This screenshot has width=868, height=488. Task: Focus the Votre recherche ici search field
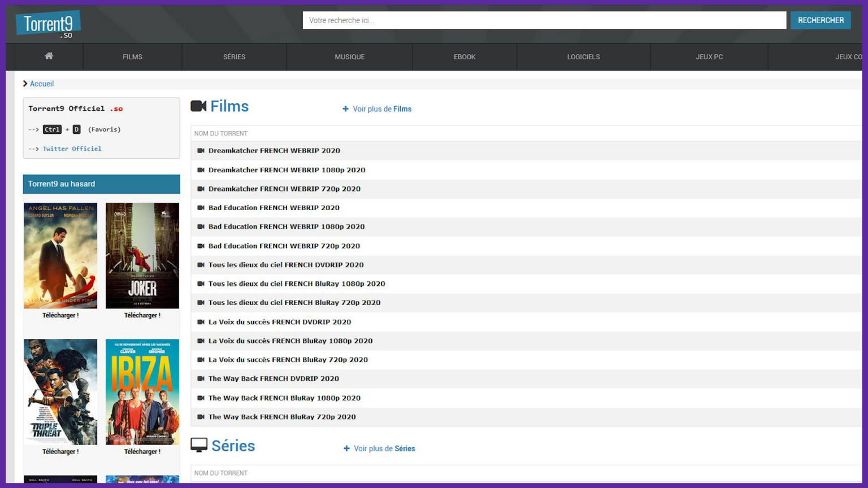tap(544, 20)
